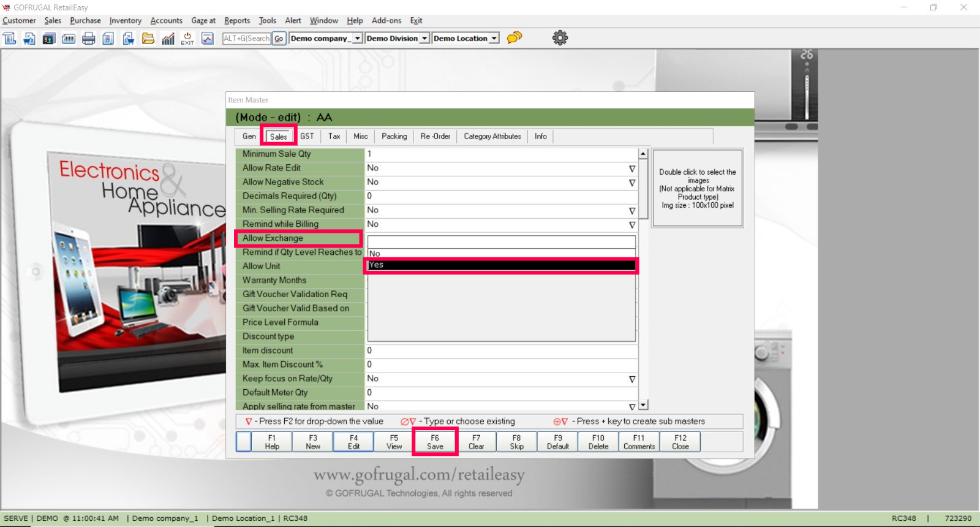Open the Purchase menu
This screenshot has width=980, height=527.
85,21
